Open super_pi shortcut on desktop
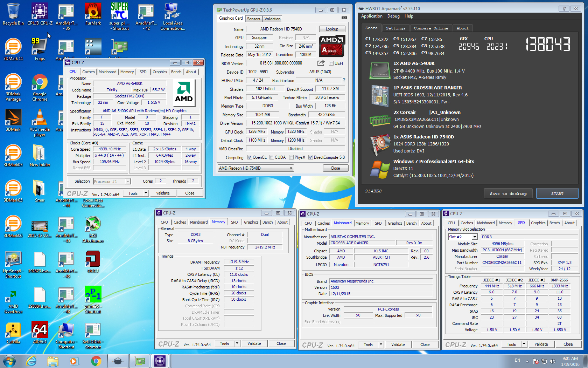This screenshot has height=368, width=588. pos(120,16)
